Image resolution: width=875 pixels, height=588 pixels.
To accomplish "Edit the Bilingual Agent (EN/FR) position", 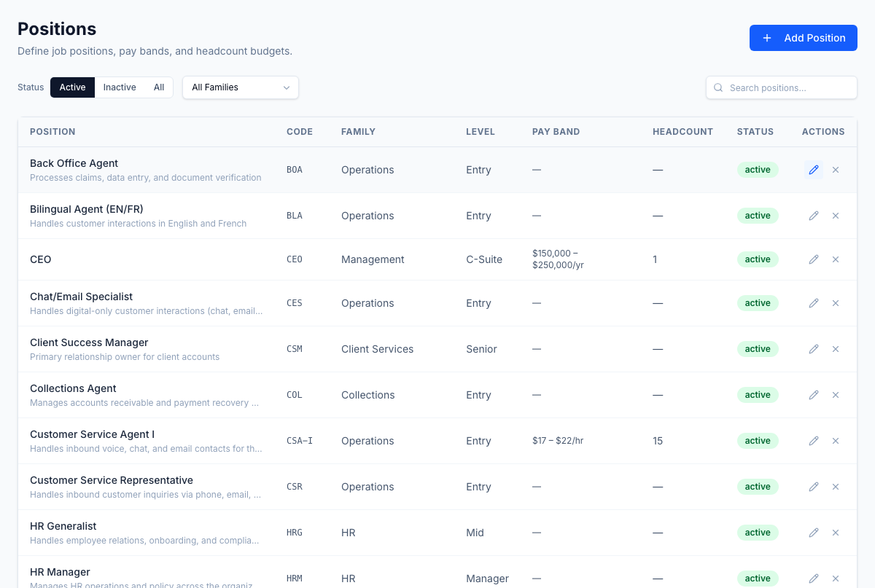I will point(814,216).
